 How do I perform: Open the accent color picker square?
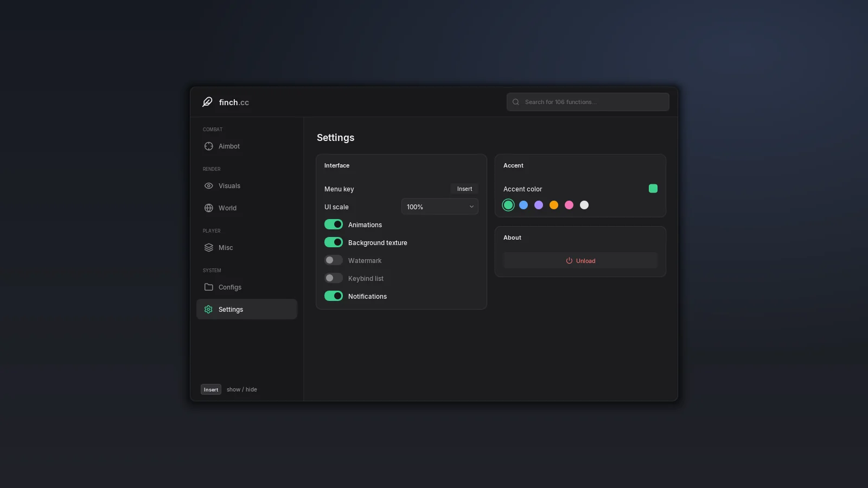[x=653, y=189]
